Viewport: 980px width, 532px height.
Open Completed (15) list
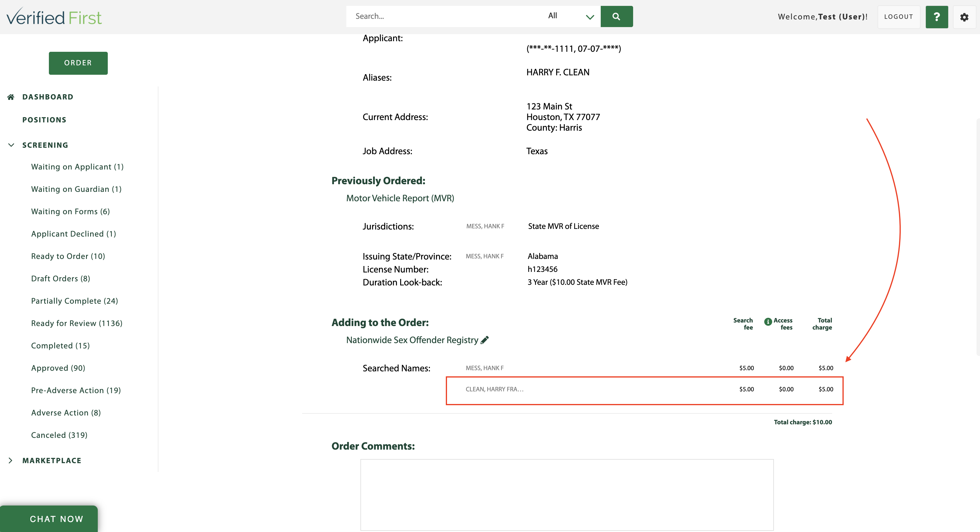coord(60,346)
